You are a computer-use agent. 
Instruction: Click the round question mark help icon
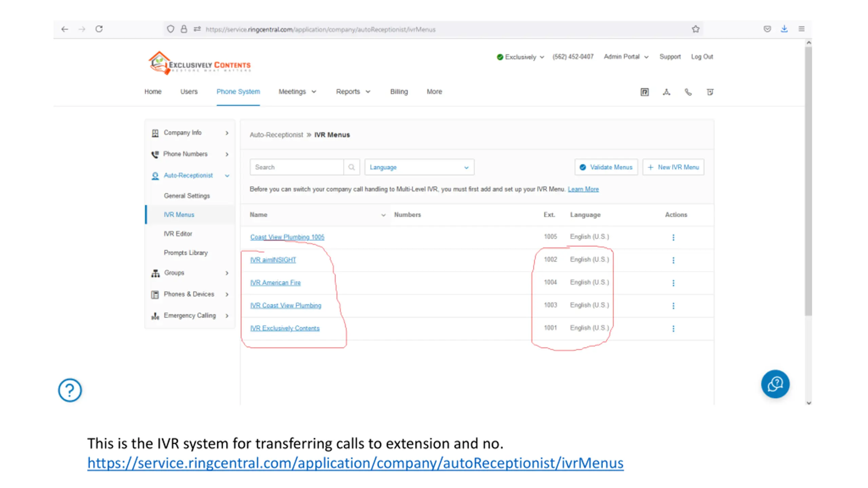point(70,390)
